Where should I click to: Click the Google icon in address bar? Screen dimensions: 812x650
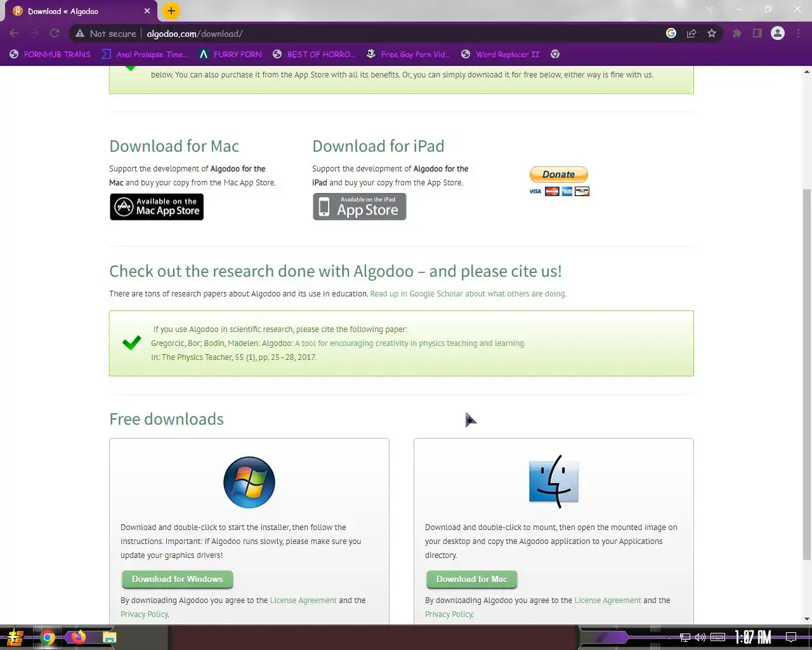pos(671,34)
